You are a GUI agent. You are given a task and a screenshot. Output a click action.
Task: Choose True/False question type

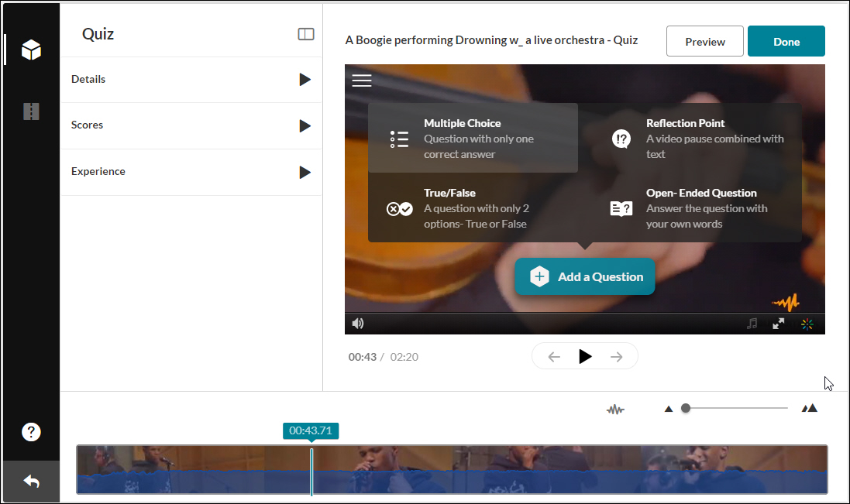click(473, 208)
